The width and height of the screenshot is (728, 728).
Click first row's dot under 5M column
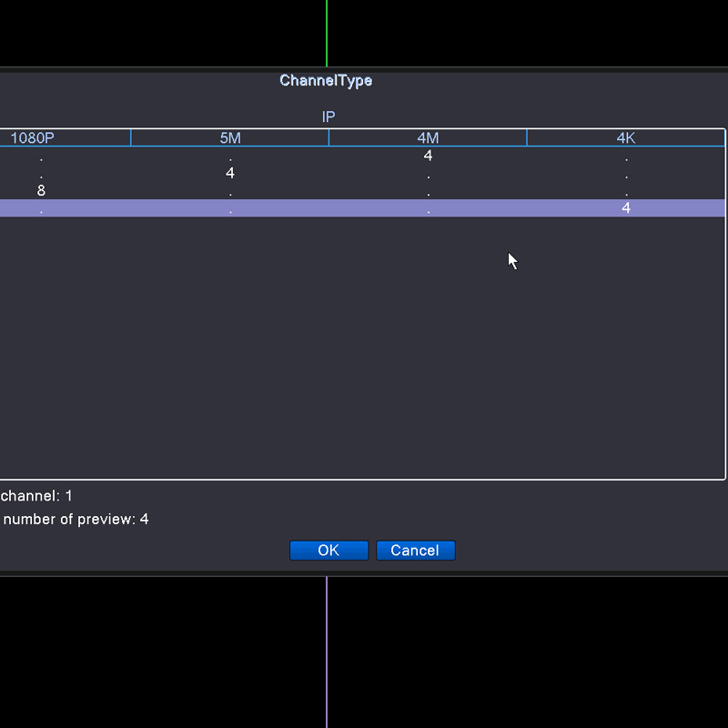pyautogui.click(x=230, y=157)
